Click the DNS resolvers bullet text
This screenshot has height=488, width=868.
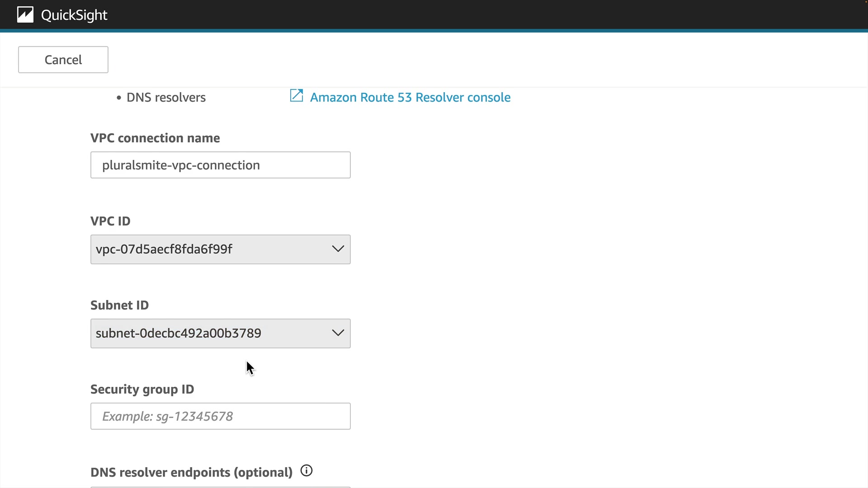pos(166,97)
